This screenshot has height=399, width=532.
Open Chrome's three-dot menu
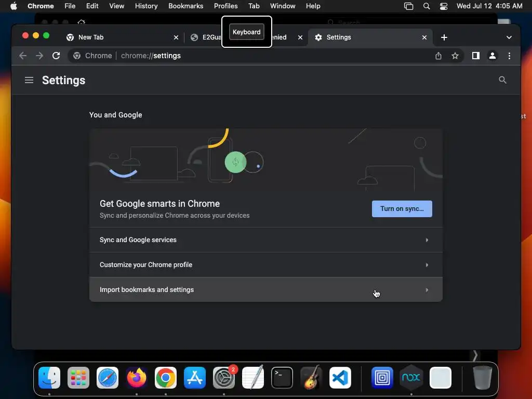point(509,56)
